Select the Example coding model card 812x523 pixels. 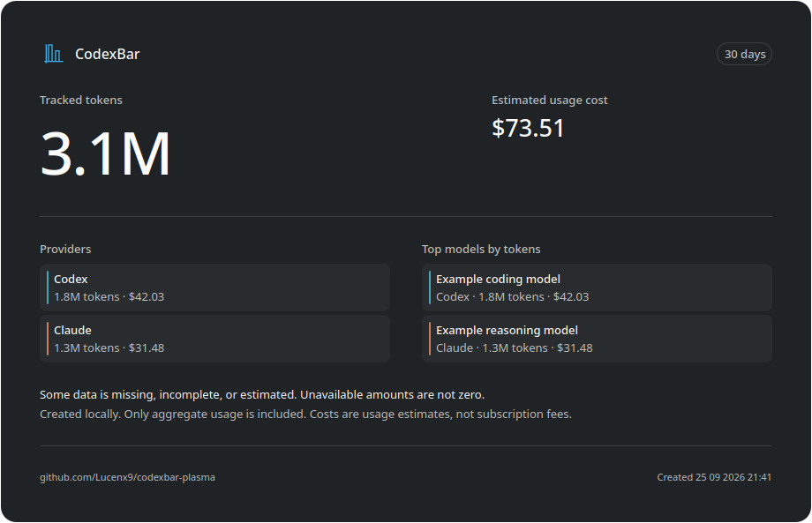597,288
